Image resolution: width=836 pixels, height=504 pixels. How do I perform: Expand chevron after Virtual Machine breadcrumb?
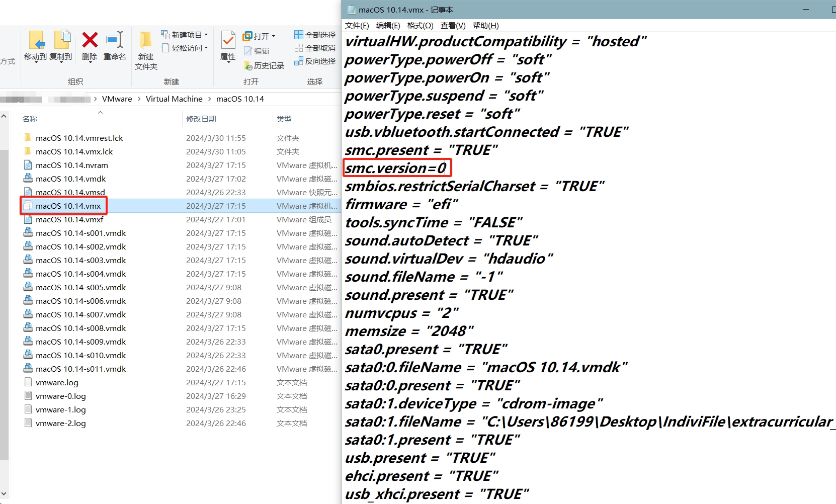pos(209,99)
